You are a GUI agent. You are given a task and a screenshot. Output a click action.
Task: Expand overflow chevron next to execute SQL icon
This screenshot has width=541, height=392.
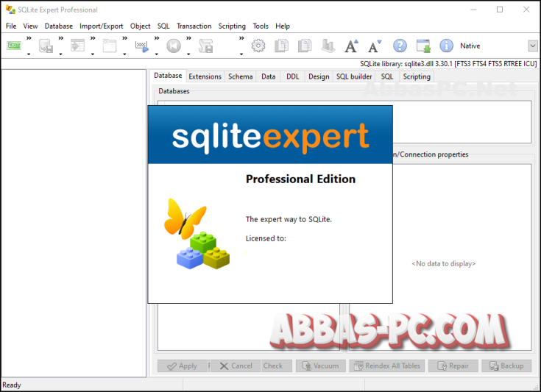[157, 38]
